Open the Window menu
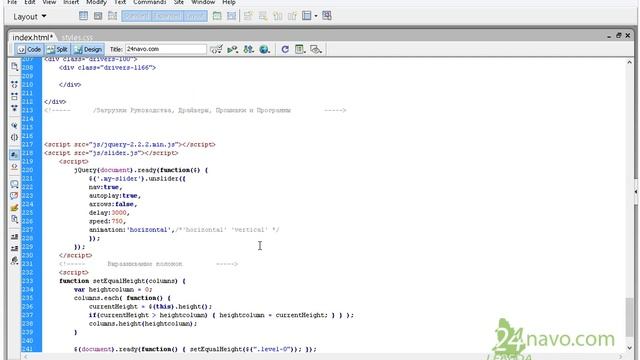The width and height of the screenshot is (640, 360). [x=203, y=2]
